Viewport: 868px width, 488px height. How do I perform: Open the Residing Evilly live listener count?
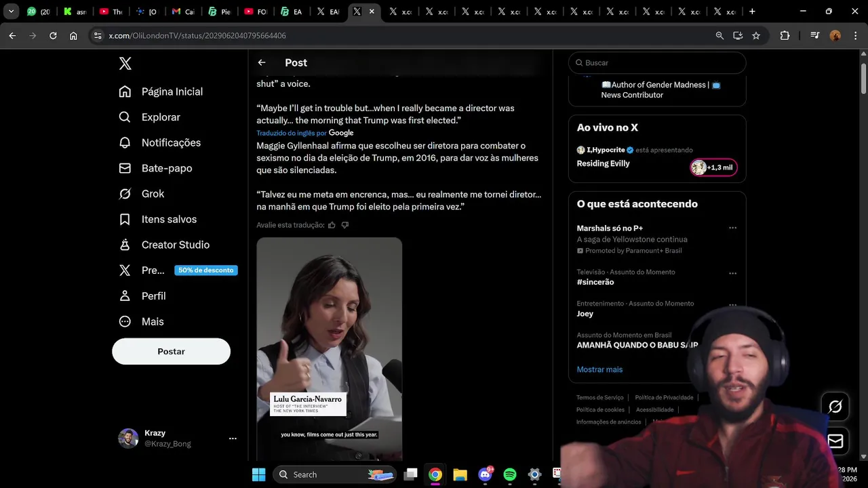click(x=713, y=167)
